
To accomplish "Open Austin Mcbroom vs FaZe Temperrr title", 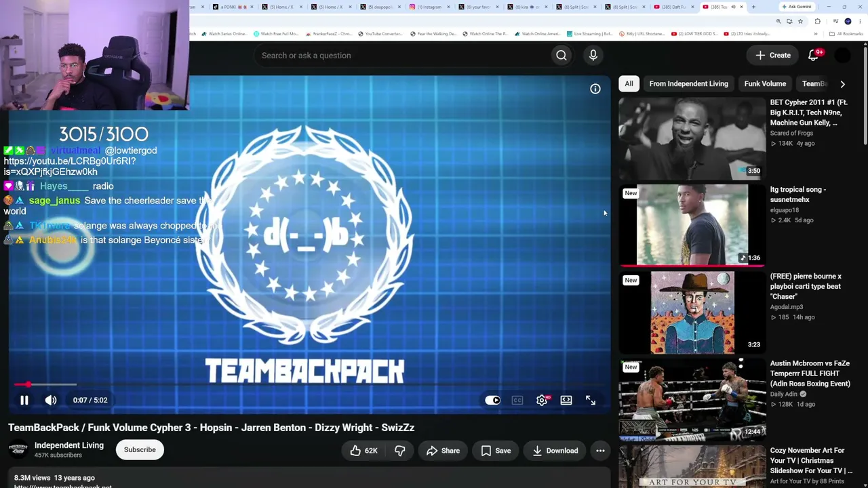I will 810,373.
